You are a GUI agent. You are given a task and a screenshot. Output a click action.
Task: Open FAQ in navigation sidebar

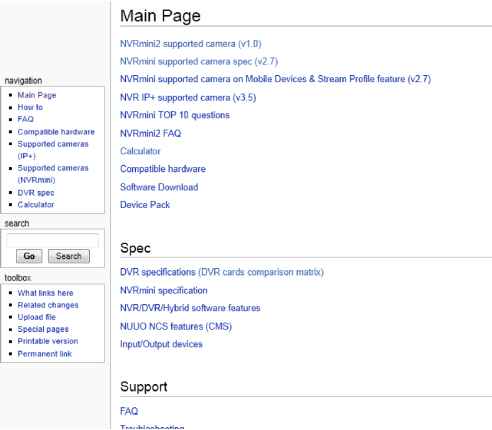coord(25,119)
